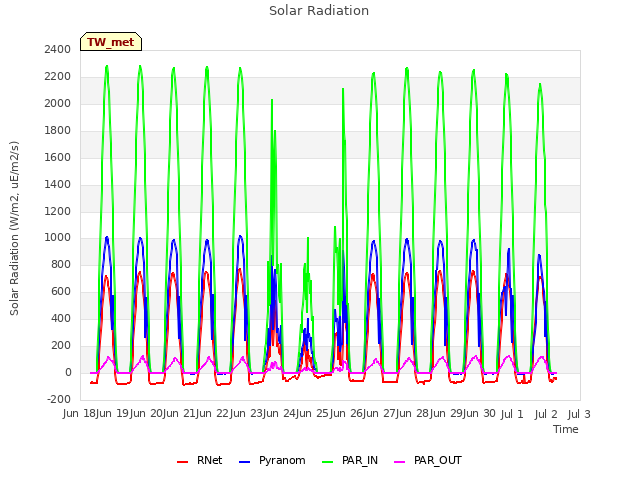Toggle the RNet legend entry
The width and height of the screenshot is (640, 480).
tap(200, 460)
